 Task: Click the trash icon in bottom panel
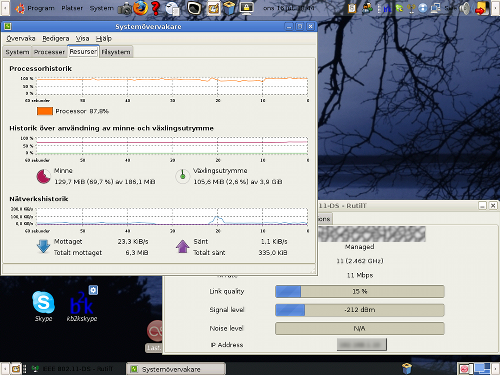[407, 369]
